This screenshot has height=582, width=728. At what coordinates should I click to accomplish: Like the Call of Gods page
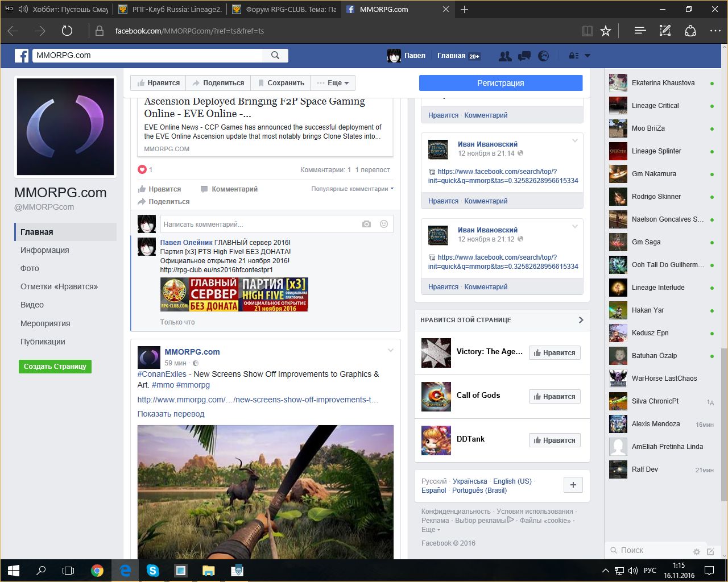click(x=554, y=396)
